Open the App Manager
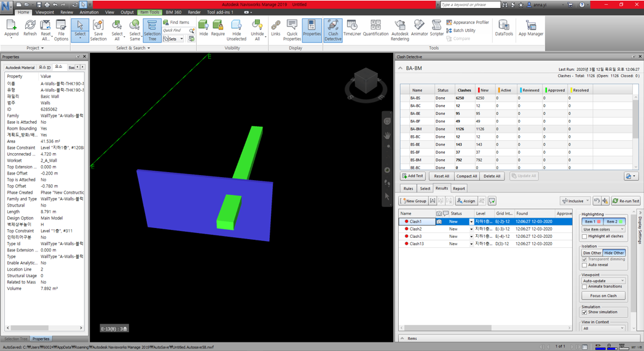Screen dimensions: 644x351 pyautogui.click(x=531, y=28)
